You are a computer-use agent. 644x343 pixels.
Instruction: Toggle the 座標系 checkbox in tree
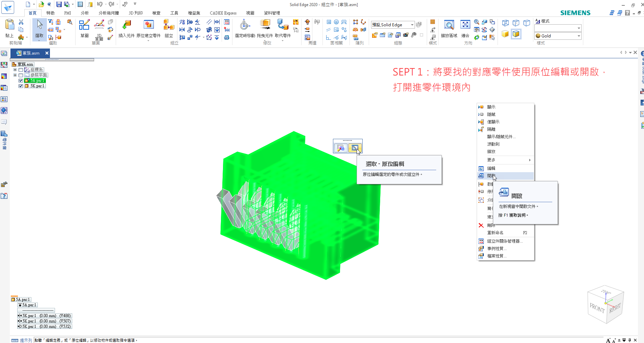21,70
